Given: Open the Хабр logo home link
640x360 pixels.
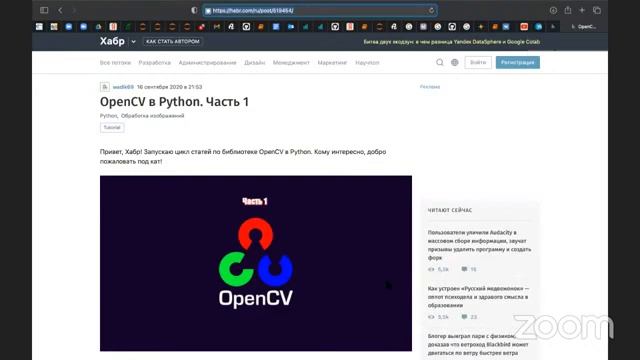Looking at the screenshot, I should (112, 41).
